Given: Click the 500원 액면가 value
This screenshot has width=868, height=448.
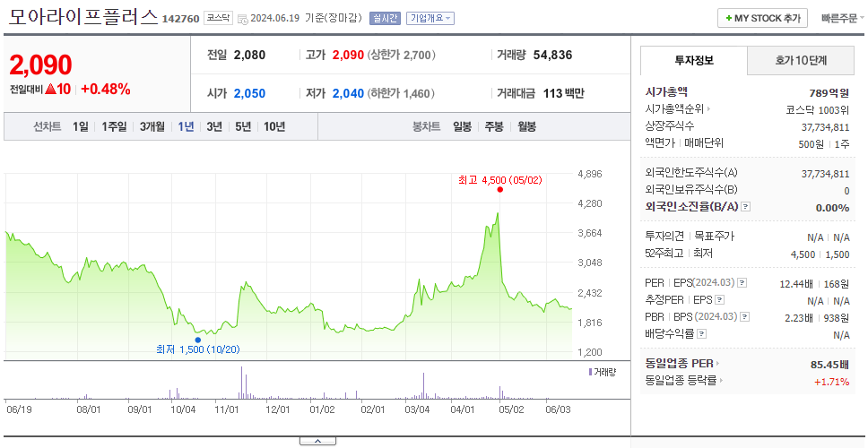Looking at the screenshot, I should pos(811,143).
